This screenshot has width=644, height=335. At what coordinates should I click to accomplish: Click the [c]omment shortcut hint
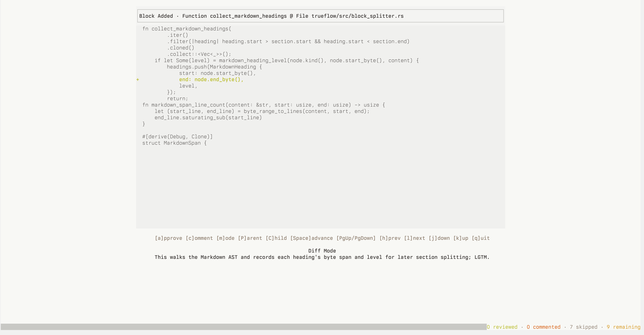tap(199, 238)
